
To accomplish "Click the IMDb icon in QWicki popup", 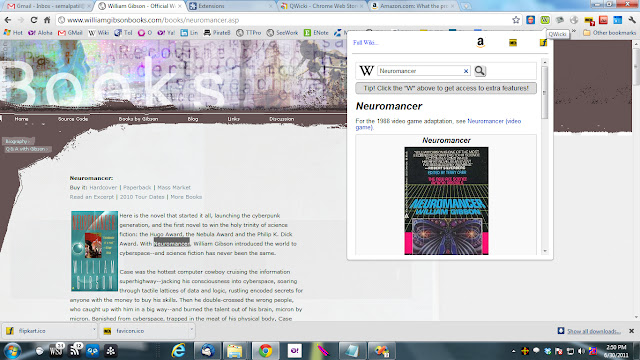I will click(513, 42).
